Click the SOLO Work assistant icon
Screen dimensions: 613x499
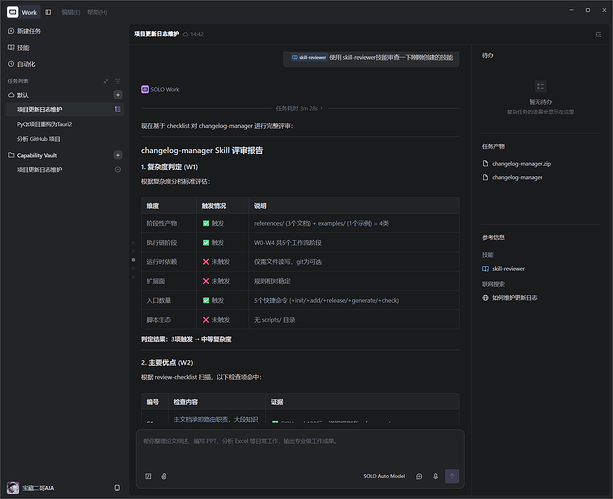[x=145, y=90]
